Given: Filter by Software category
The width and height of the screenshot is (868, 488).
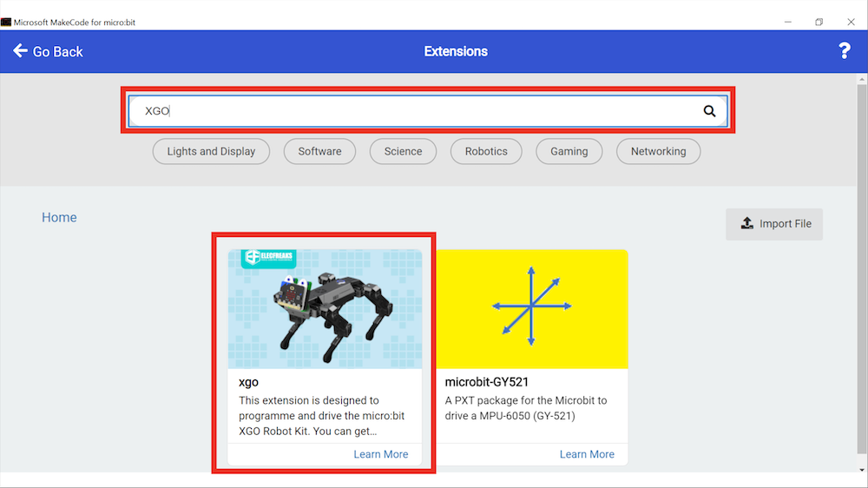Looking at the screenshot, I should click(x=319, y=151).
